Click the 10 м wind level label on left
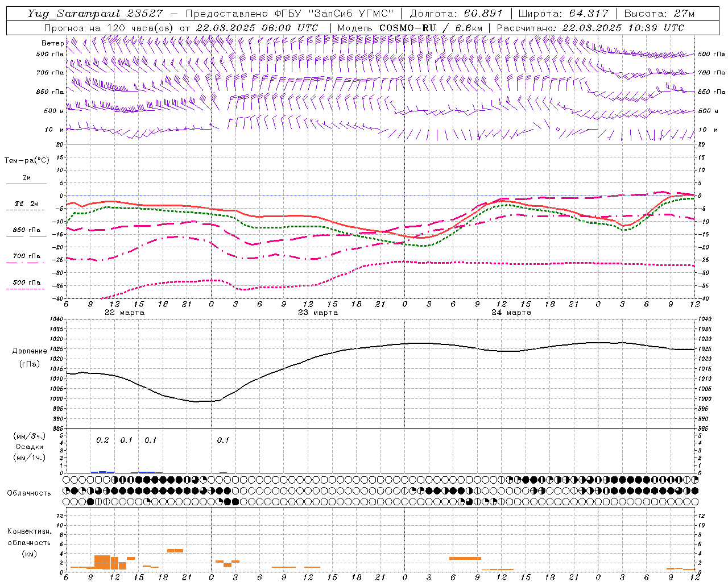728x582 pixels. point(54,130)
